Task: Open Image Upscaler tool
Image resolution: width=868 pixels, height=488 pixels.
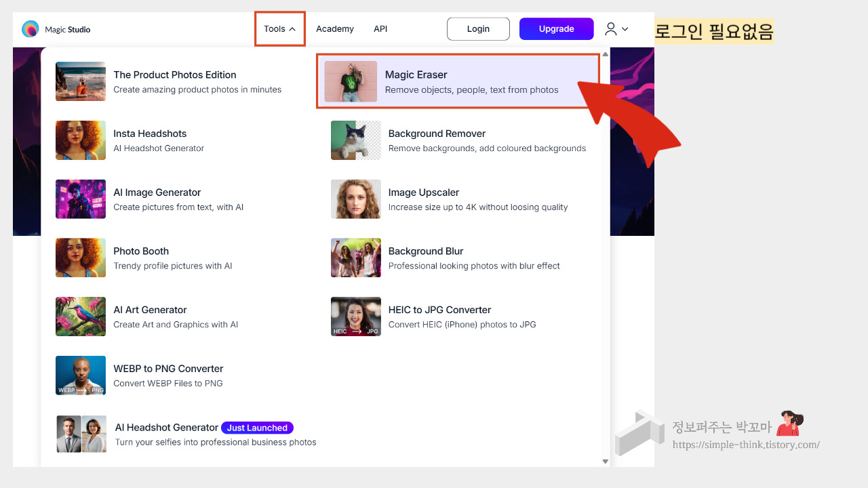Action: click(424, 192)
